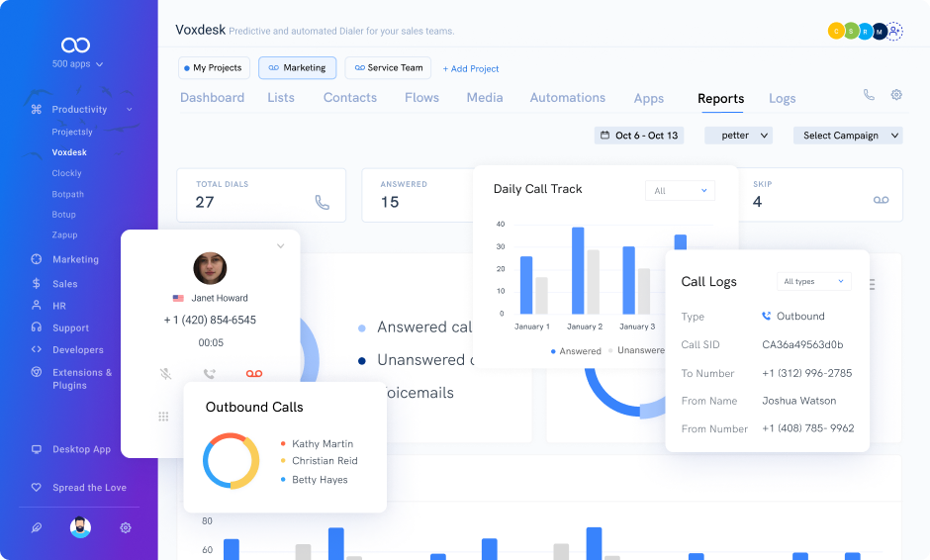This screenshot has width=930, height=560.
Task: Open the dial pad grid icon
Action: pyautogui.click(x=163, y=417)
